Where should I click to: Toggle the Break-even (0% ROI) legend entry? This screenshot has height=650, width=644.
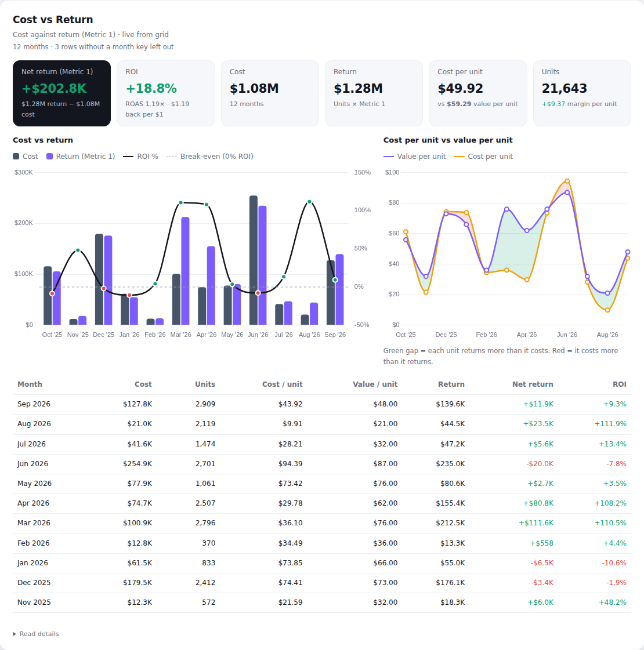(210, 157)
